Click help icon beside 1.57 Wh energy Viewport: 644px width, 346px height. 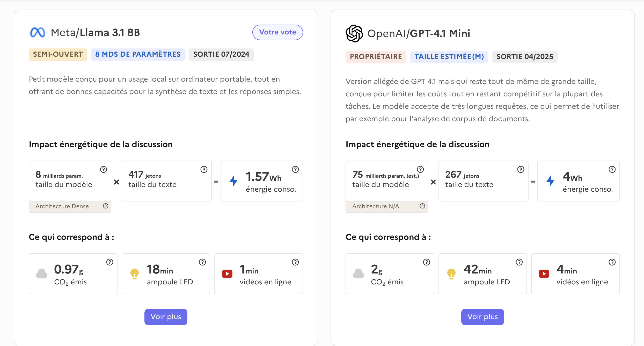[295, 169]
